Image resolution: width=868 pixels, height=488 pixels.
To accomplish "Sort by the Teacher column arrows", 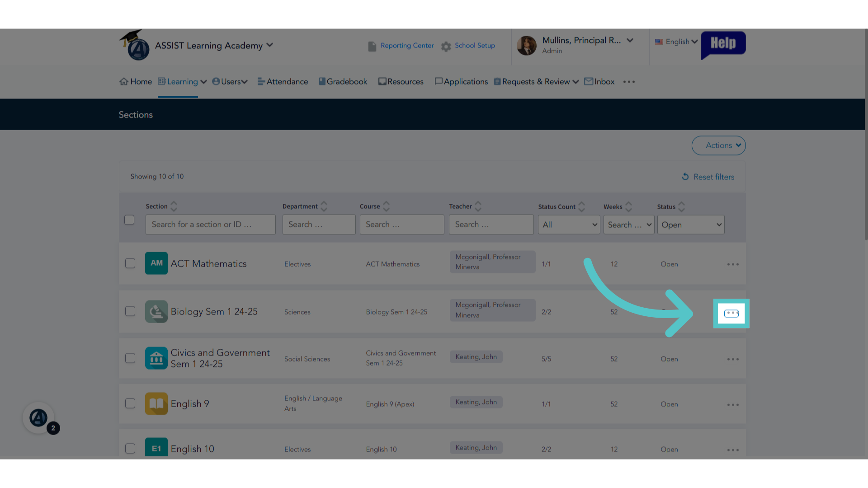I will click(x=478, y=206).
